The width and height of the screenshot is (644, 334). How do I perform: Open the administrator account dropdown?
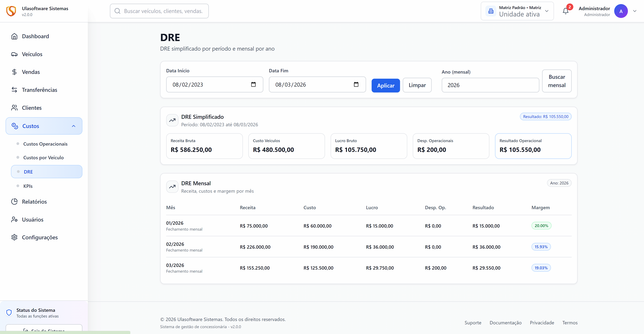635,11
